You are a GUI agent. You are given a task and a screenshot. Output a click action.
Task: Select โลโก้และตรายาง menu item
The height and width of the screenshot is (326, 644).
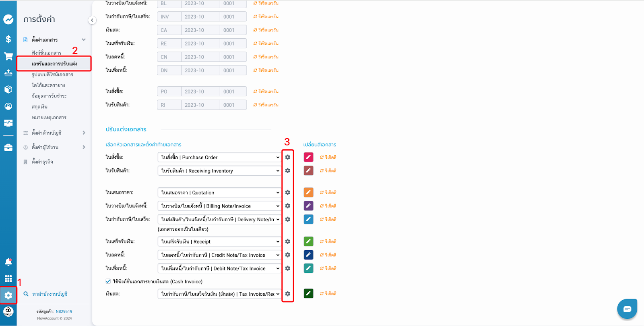point(48,85)
